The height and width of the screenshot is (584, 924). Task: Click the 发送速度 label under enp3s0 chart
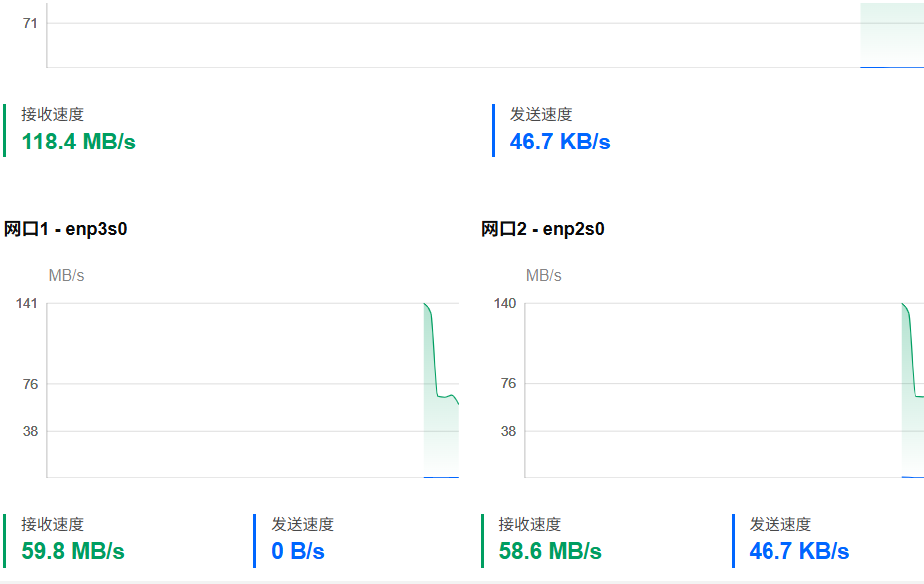[x=302, y=524]
